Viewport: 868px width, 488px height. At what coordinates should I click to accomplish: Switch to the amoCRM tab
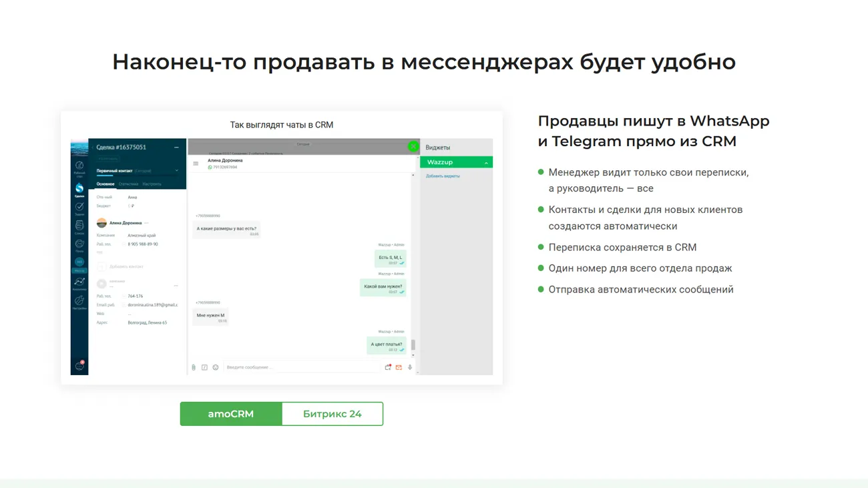[x=231, y=414]
